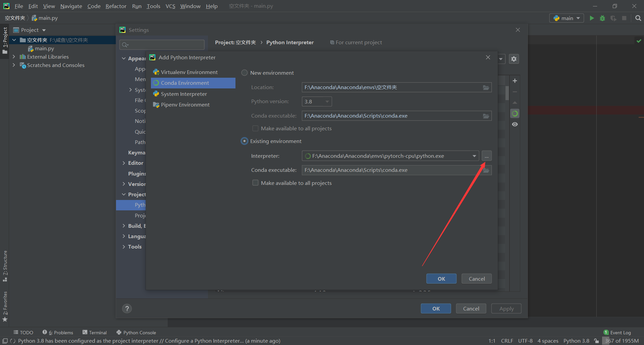Expand the Editor settings section
This screenshot has height=345, width=644.
tap(124, 163)
